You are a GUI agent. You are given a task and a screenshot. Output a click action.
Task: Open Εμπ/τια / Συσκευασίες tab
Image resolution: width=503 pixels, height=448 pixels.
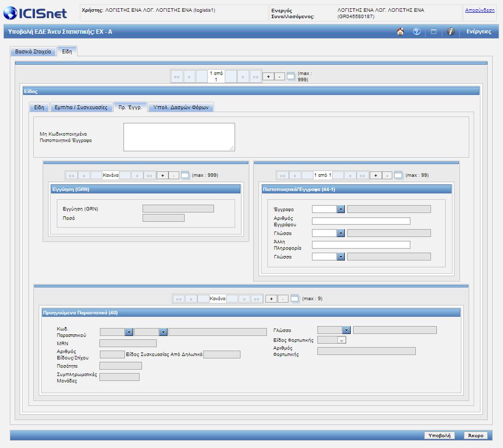pyautogui.click(x=81, y=107)
